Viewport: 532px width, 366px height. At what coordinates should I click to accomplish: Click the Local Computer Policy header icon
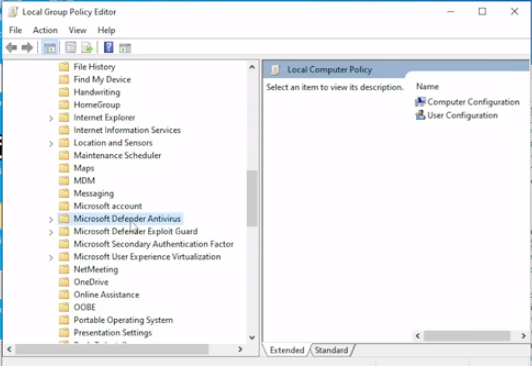(x=275, y=70)
